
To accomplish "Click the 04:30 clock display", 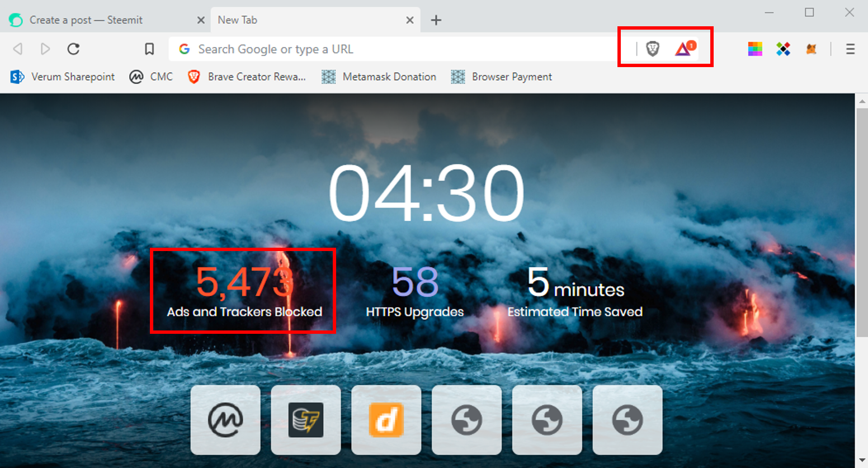I will tap(426, 193).
